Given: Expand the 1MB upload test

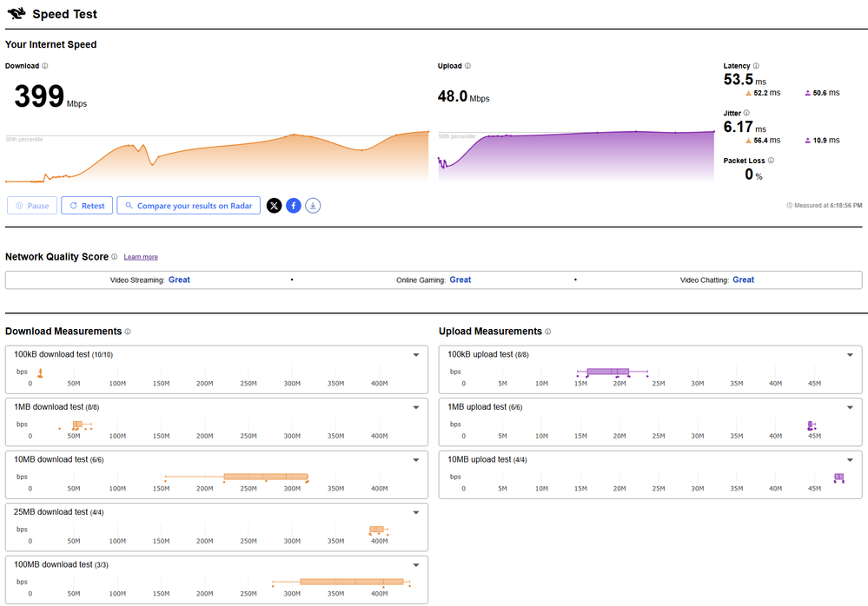Looking at the screenshot, I should coord(850,407).
